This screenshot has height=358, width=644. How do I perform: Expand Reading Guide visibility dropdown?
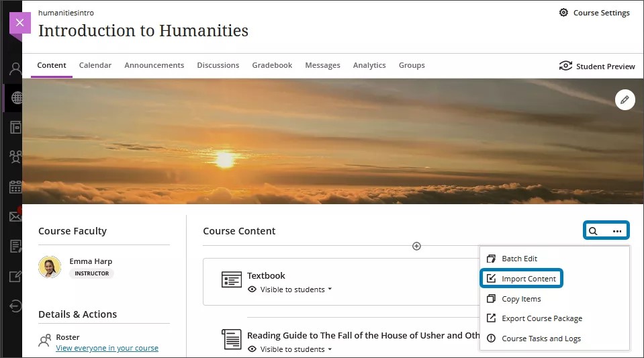pyautogui.click(x=295, y=349)
